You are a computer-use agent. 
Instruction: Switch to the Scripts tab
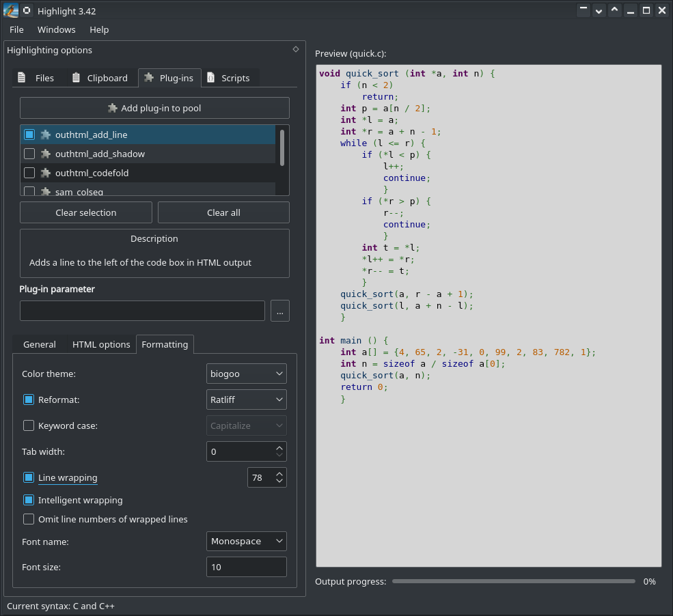230,78
